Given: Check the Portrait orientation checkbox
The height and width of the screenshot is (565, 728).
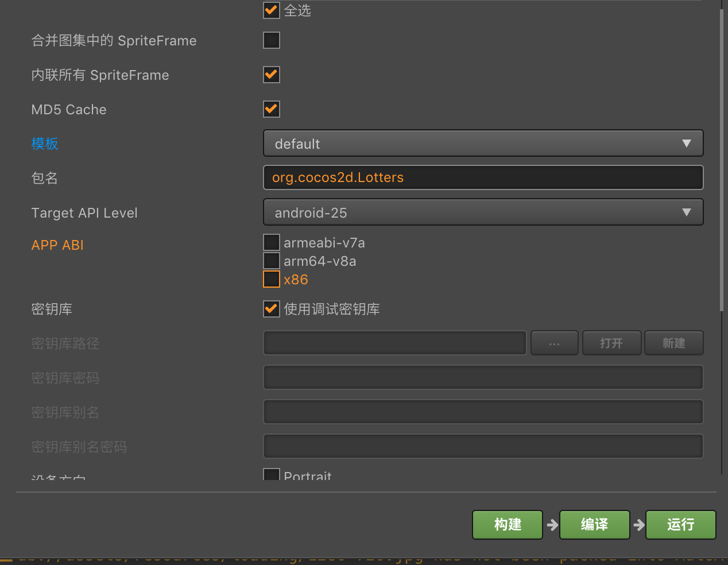Looking at the screenshot, I should point(272,474).
